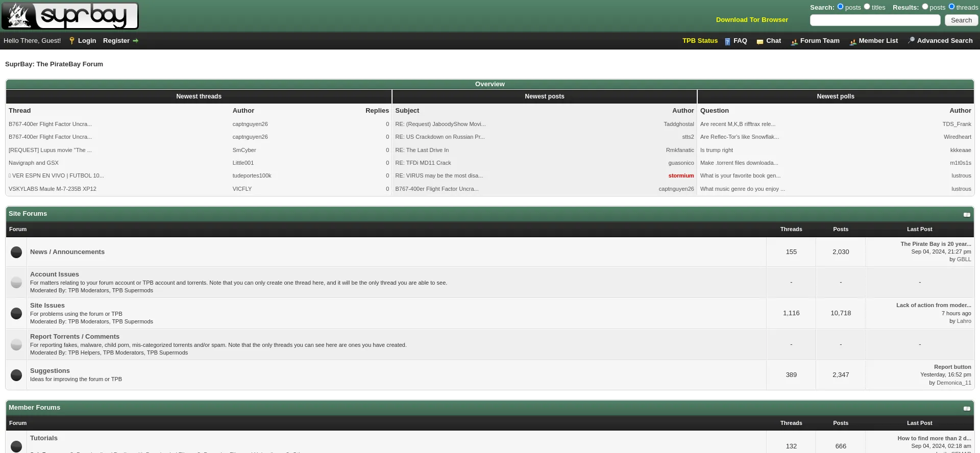
Task: Click the Tutorials forum status icon
Action: click(16, 446)
